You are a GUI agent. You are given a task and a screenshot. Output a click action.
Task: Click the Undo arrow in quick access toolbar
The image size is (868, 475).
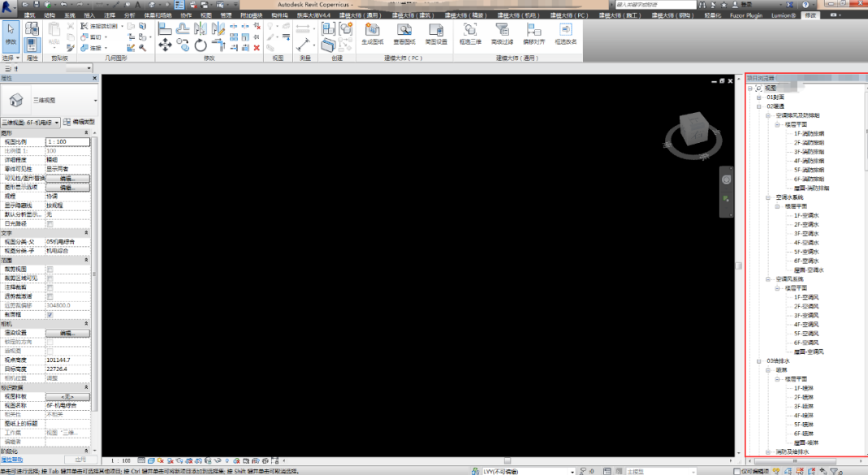pos(63,4)
